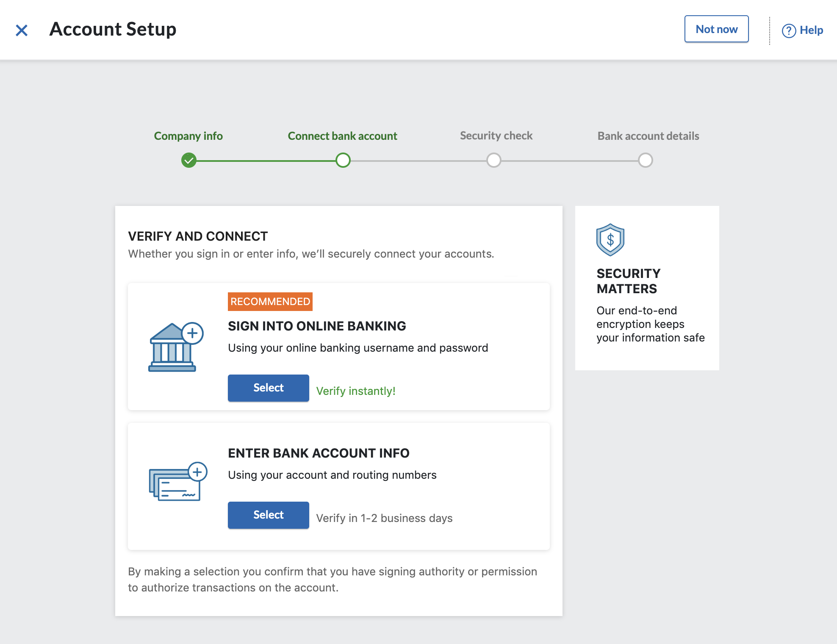Click the VERIFY AND CONNECT heading
This screenshot has width=837, height=644.
click(x=198, y=236)
